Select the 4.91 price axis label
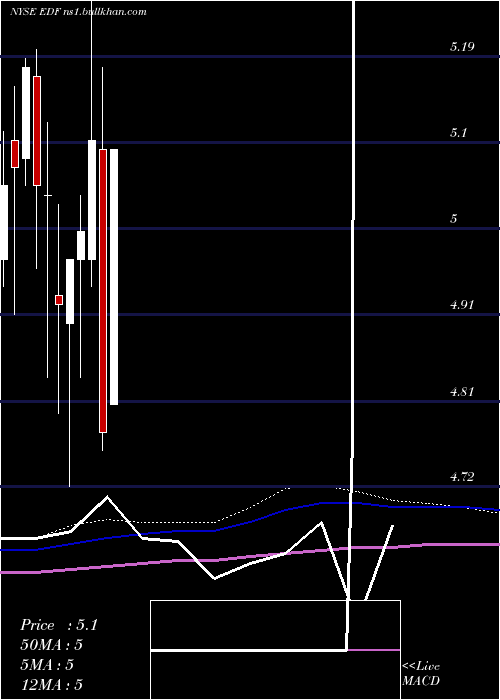500x700 pixels. (x=462, y=305)
